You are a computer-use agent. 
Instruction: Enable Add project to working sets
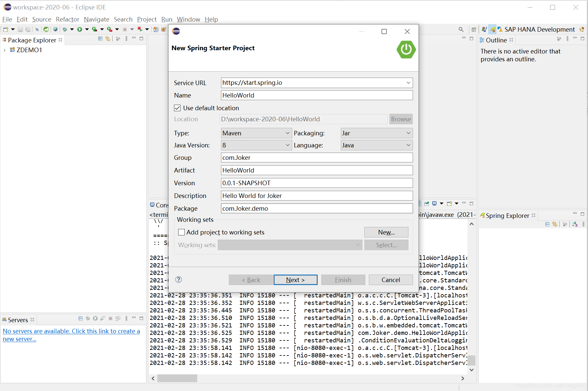(182, 232)
